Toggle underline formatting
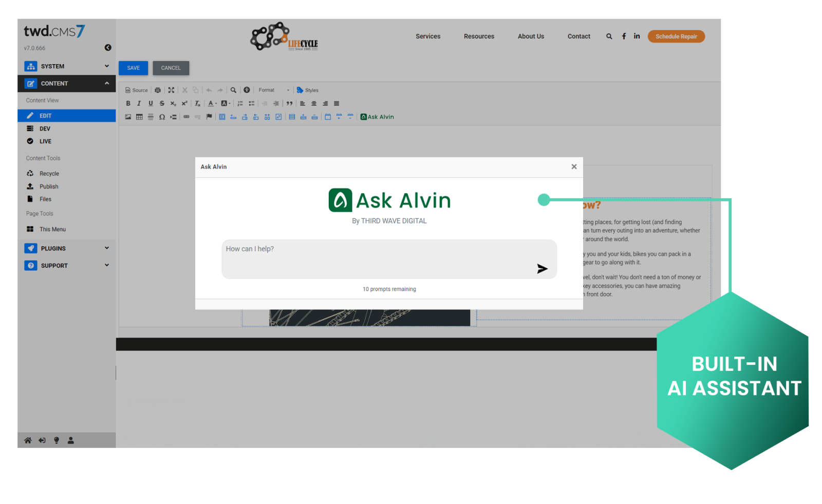 [x=151, y=104]
